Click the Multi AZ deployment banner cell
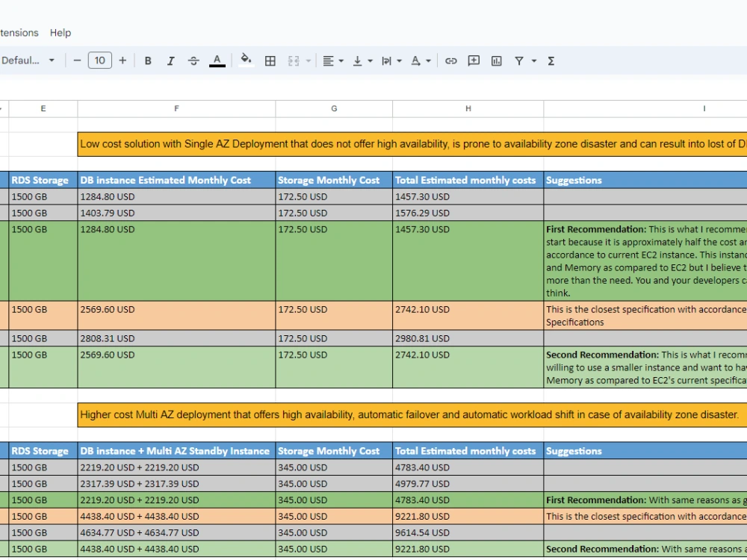Image resolution: width=747 pixels, height=560 pixels. pyautogui.click(x=412, y=414)
